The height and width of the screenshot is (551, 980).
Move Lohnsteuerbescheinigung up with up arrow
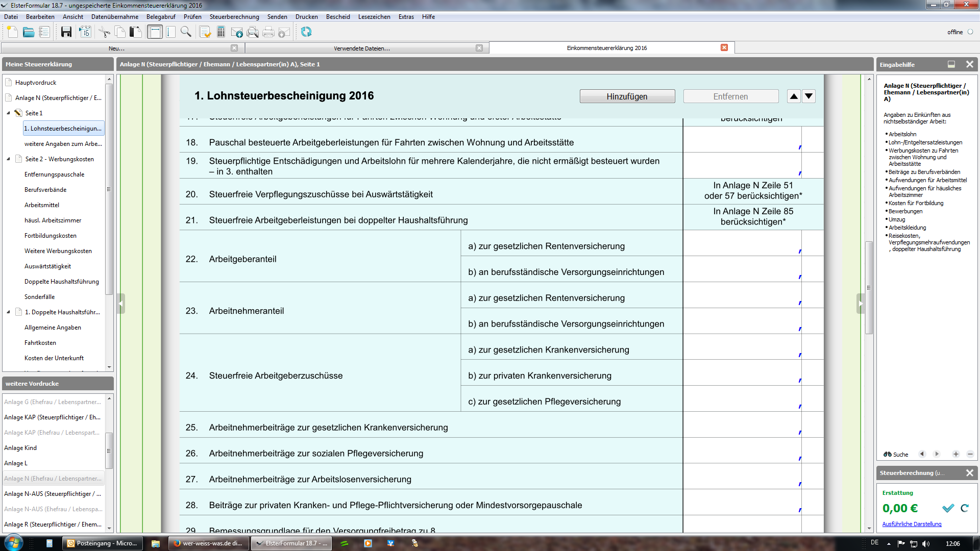[x=794, y=96]
